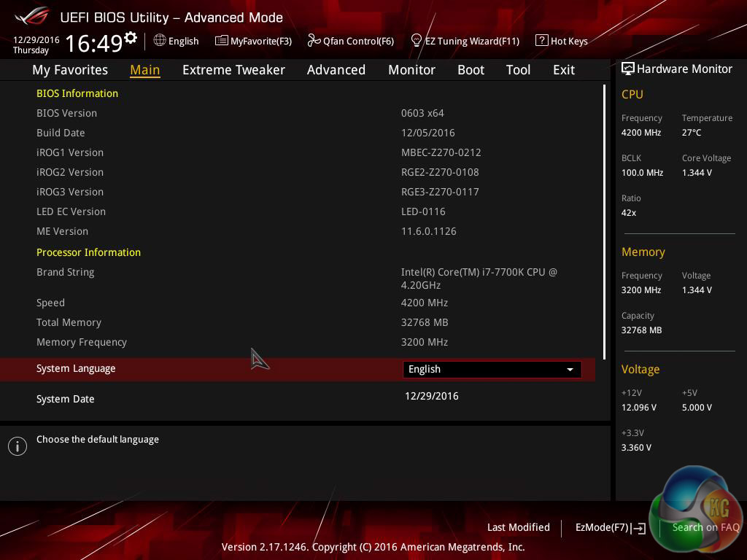
Task: Click the Hardware Monitor screen icon
Action: click(627, 69)
